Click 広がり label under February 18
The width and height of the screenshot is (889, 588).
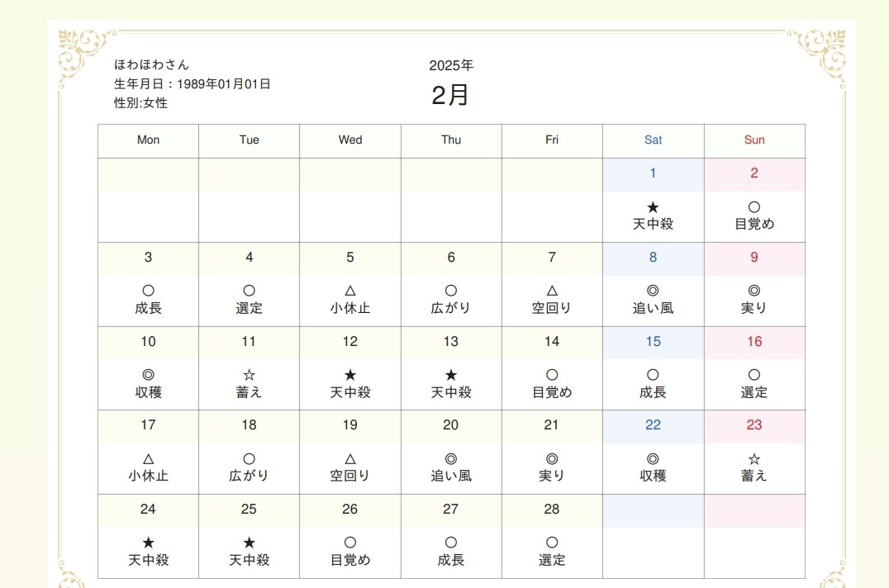(x=250, y=476)
